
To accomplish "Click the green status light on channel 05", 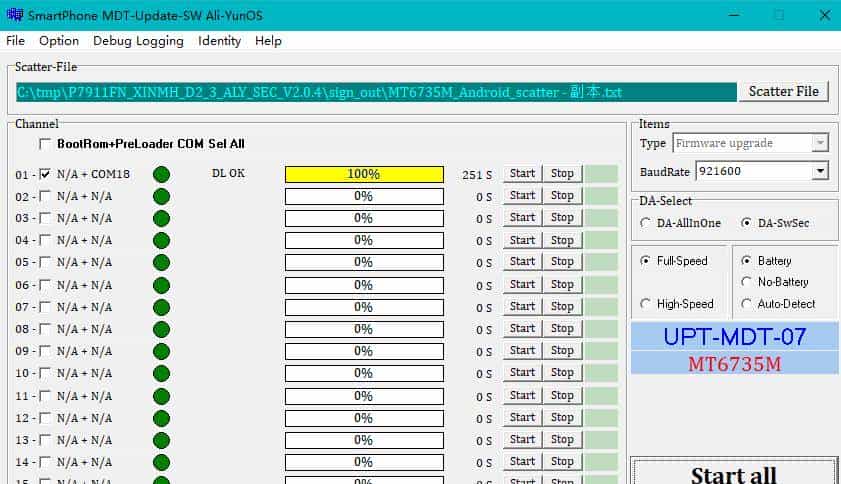I will click(x=161, y=263).
